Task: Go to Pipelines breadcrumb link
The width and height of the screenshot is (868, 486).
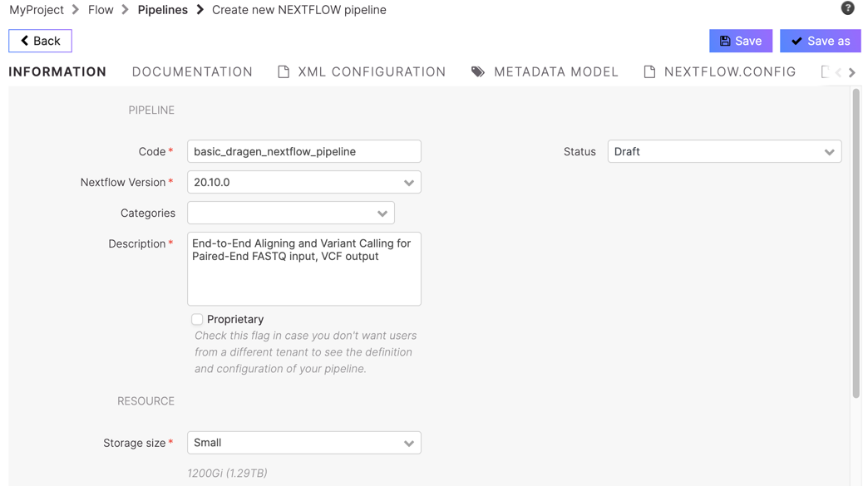Action: [163, 10]
